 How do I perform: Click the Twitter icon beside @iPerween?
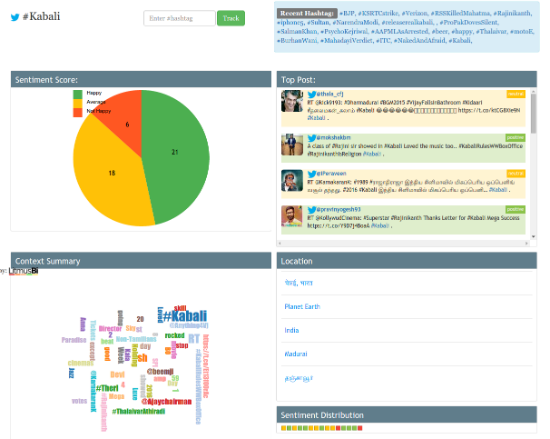[312, 174]
